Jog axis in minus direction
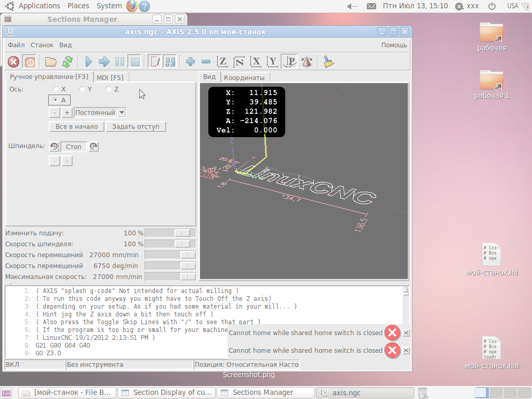Screen dimensions: 532x399 point(55,113)
